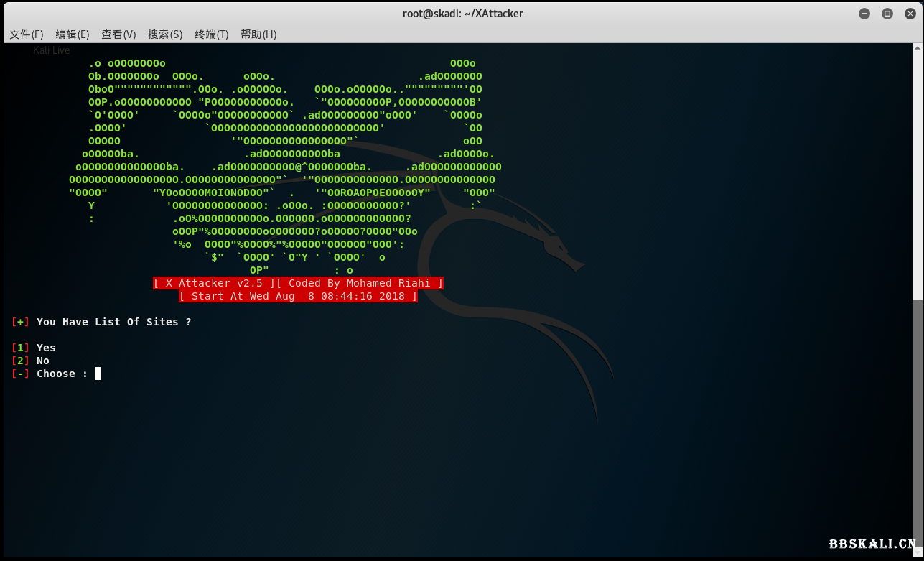The height and width of the screenshot is (561, 924).
Task: Open the 文件(F) menu
Action: pos(26,34)
